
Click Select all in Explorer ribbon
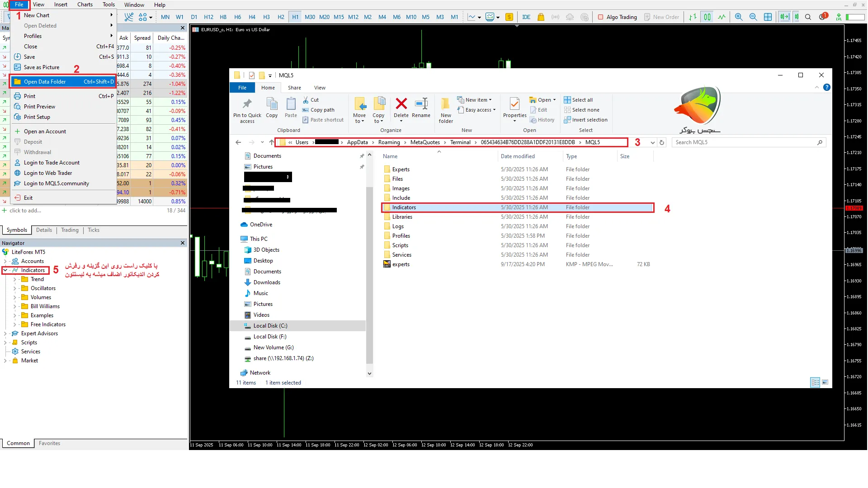point(578,100)
